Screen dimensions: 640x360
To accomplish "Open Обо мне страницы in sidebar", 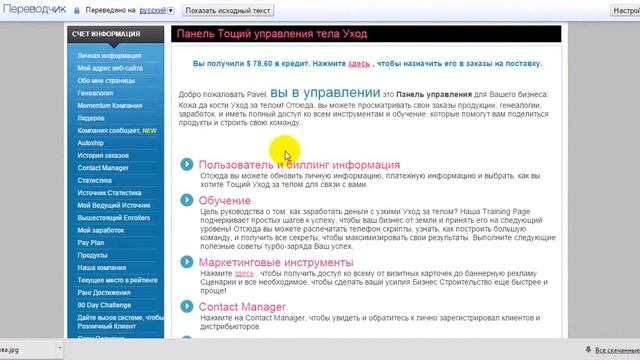I will click(x=106, y=81).
